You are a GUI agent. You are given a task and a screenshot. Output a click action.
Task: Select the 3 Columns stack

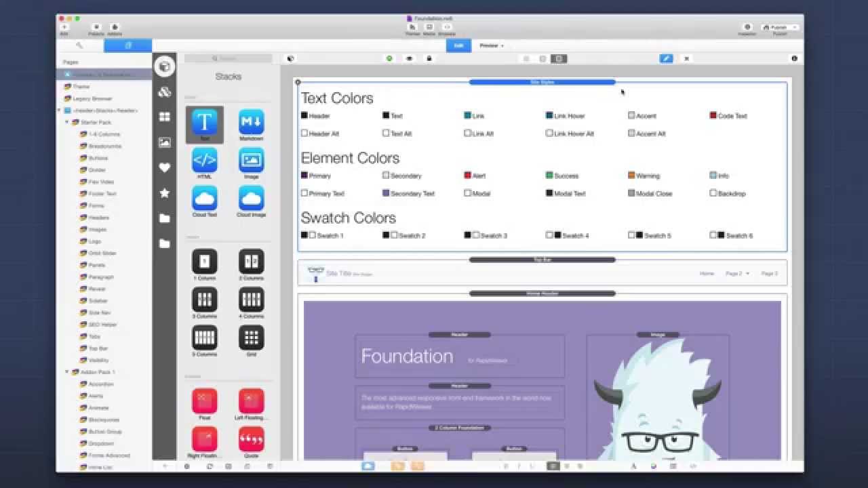coord(204,303)
